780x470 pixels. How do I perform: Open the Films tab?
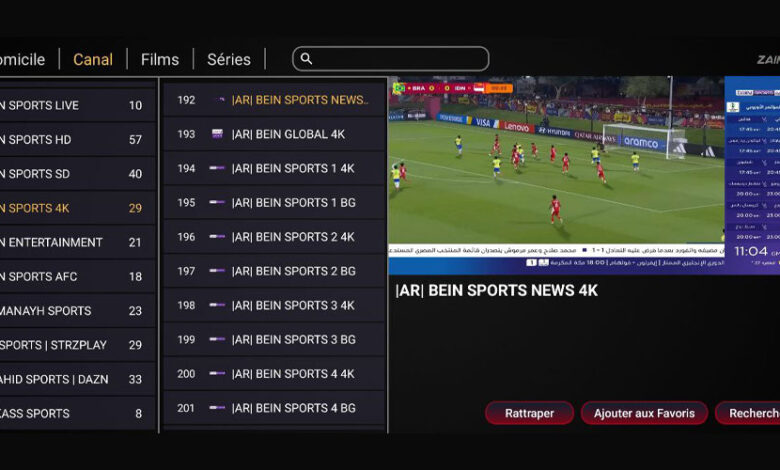pos(160,59)
